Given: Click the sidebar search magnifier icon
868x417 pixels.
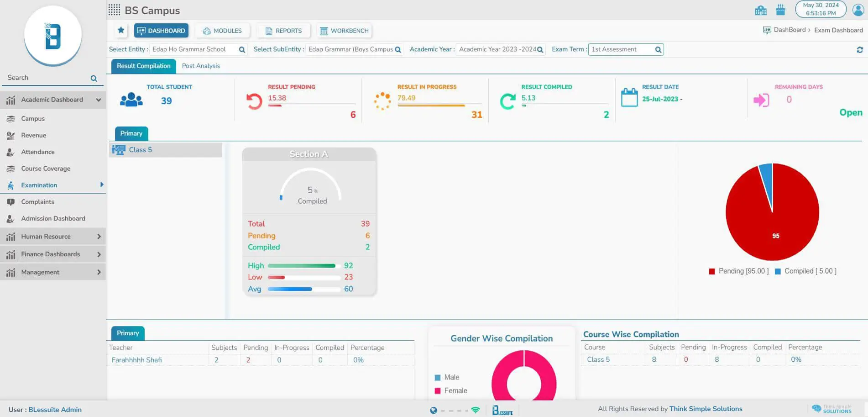Looking at the screenshot, I should point(94,79).
